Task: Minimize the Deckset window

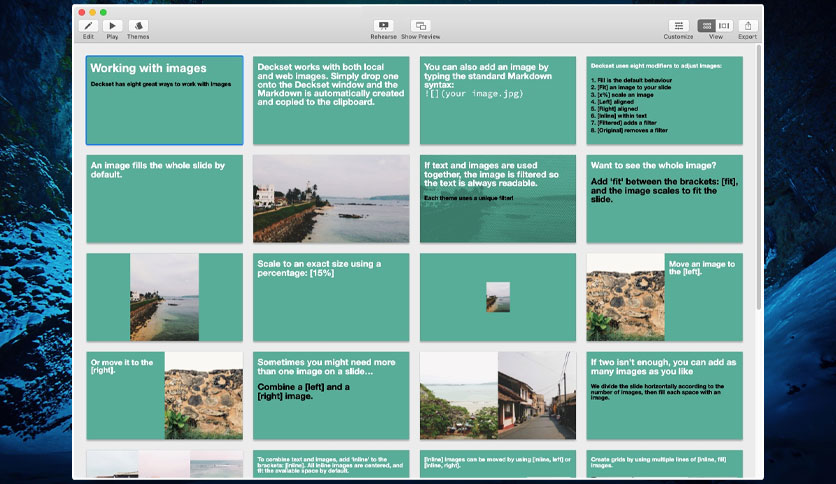Action: pyautogui.click(x=92, y=12)
